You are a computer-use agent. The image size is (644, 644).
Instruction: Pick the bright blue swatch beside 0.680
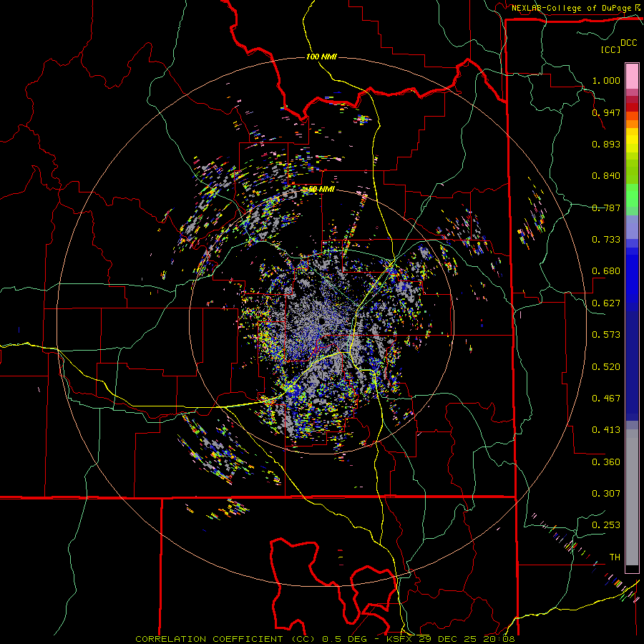pyautogui.click(x=632, y=273)
